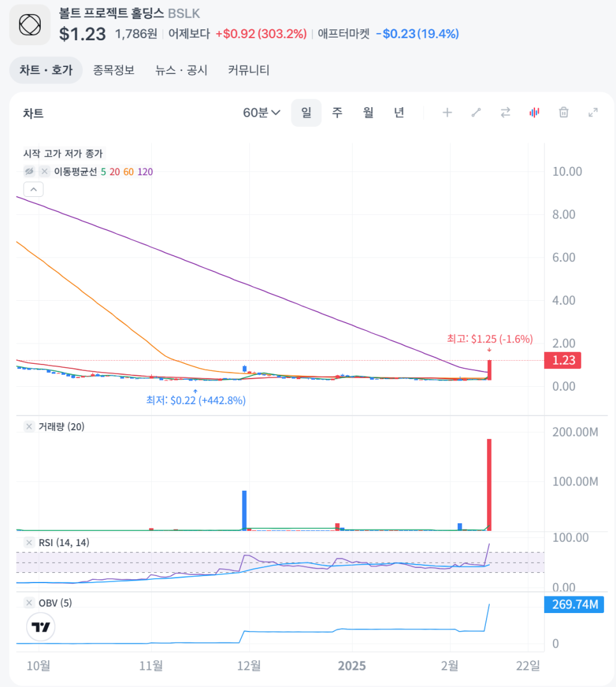This screenshot has height=687, width=616.
Task: Open the 차트 · 호가 tab
Action: tap(46, 70)
